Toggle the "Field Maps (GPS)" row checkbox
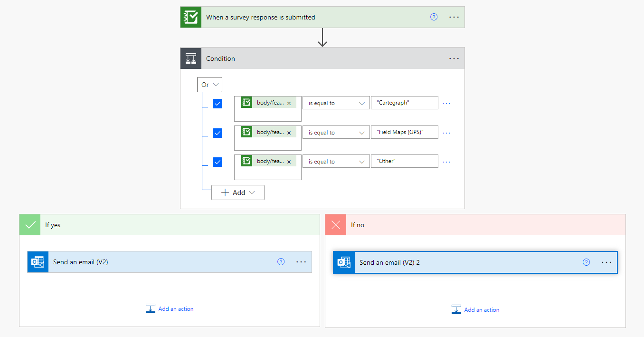 pos(218,133)
